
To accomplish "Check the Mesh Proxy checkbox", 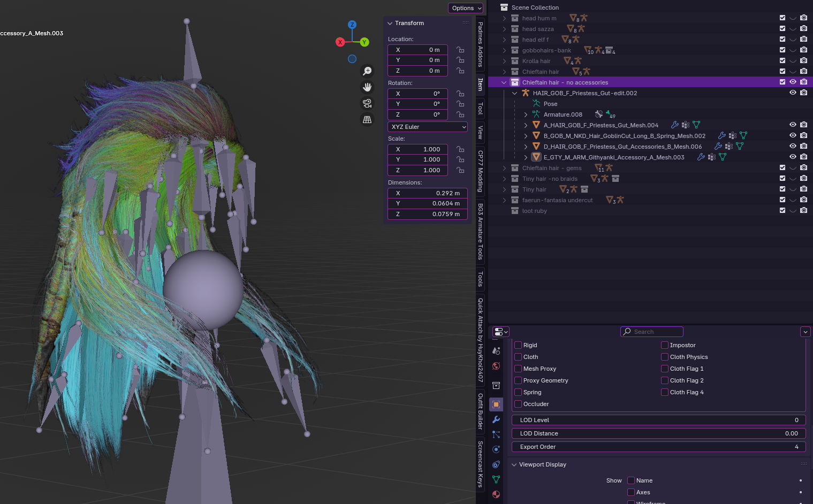I will tap(518, 369).
